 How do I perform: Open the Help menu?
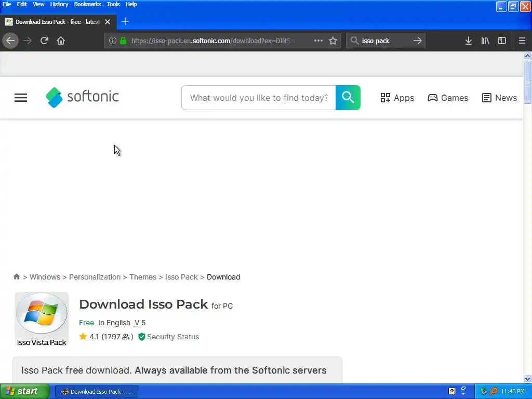pyautogui.click(x=131, y=4)
